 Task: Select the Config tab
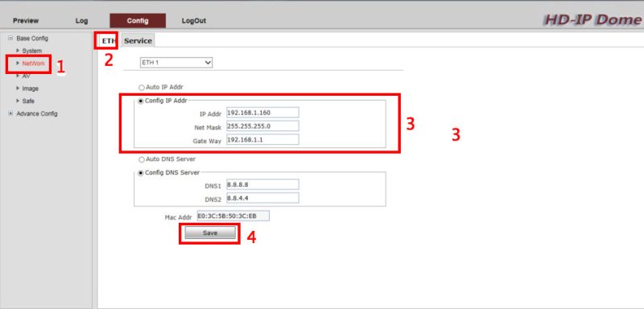(x=138, y=20)
